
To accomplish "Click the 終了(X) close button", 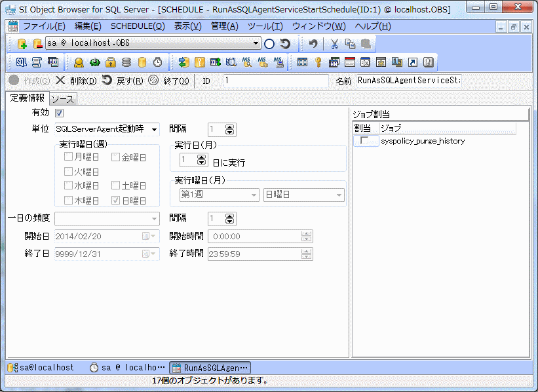I will coord(168,81).
